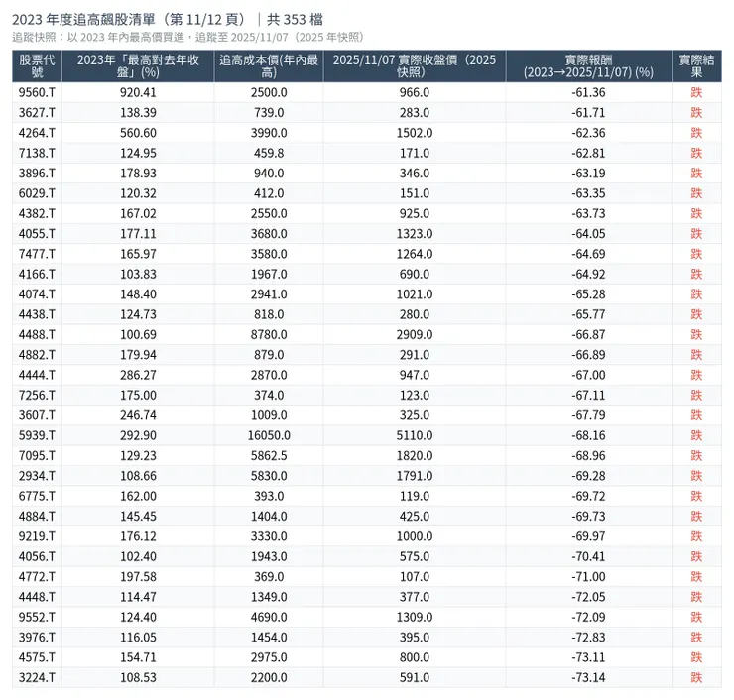Select stock code 7095.T
Image resolution: width=734 pixels, height=700 pixels.
pyautogui.click(x=37, y=456)
